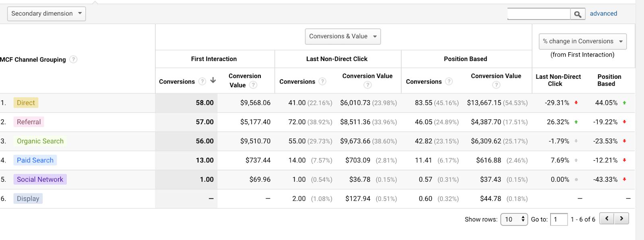Focus the table search field

[539, 14]
